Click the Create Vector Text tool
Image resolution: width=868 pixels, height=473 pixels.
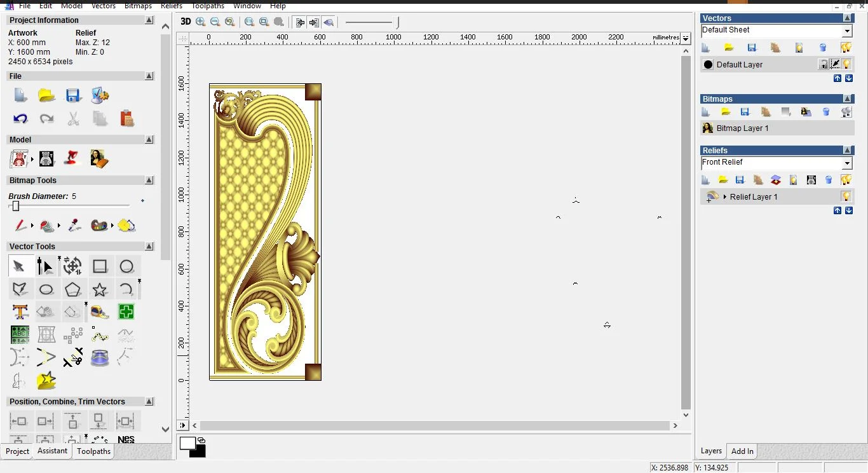20,312
